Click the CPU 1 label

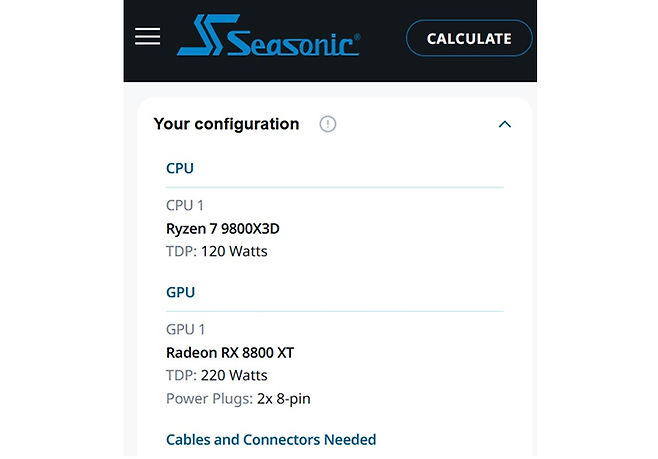[185, 206]
